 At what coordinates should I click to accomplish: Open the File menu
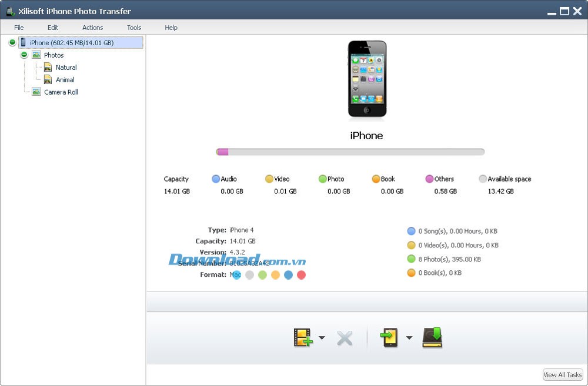coord(19,28)
